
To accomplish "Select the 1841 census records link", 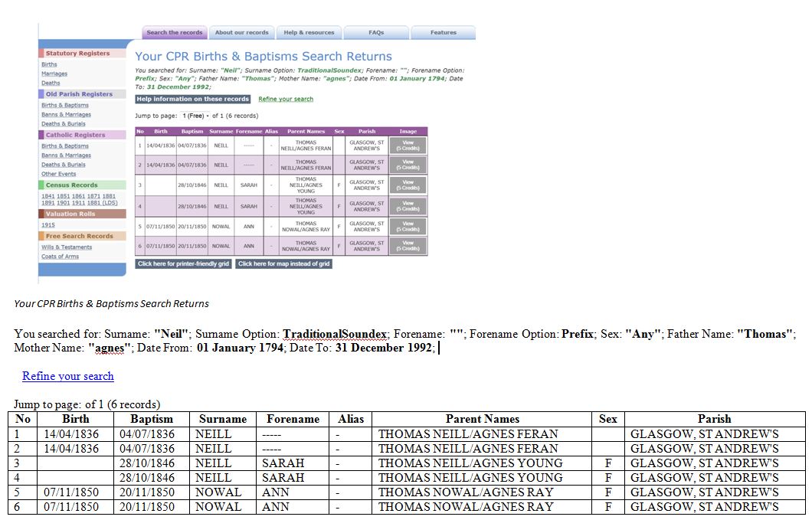I will (47, 196).
